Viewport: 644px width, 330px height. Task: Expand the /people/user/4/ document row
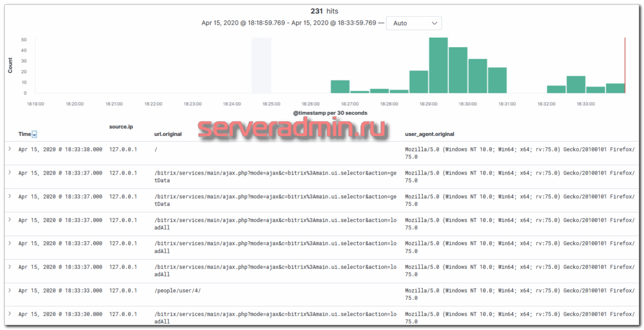coord(10,290)
